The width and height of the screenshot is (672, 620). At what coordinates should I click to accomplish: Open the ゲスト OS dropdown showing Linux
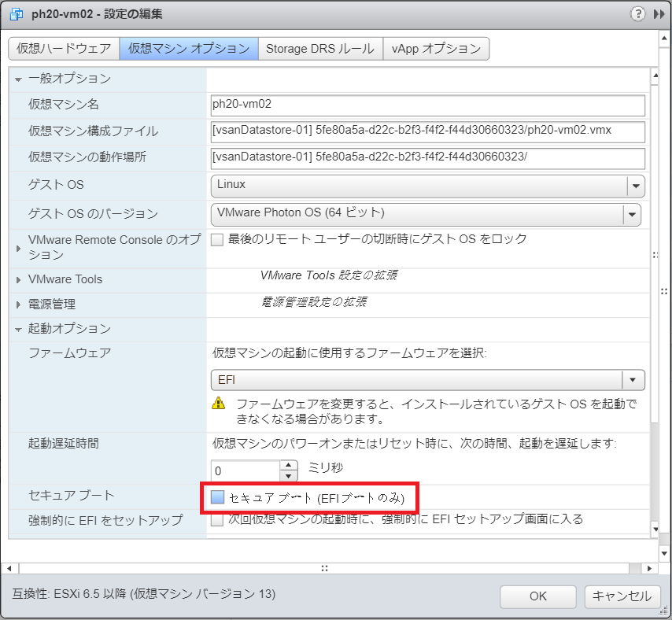point(635,185)
